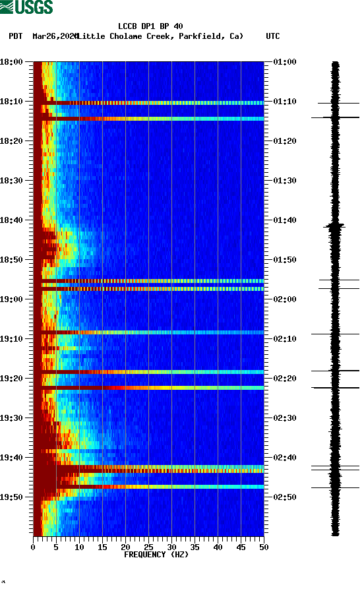Click the 01:50 UTC time label

(285, 260)
